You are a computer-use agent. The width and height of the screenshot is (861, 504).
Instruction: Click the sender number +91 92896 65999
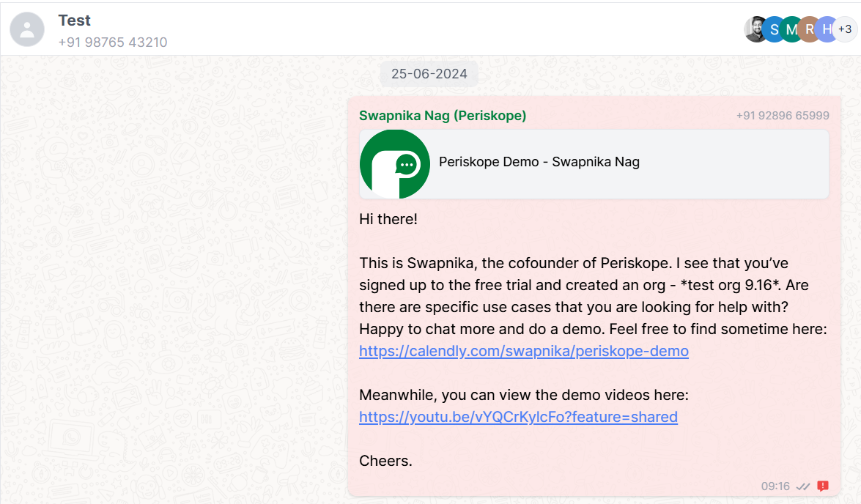tap(783, 115)
